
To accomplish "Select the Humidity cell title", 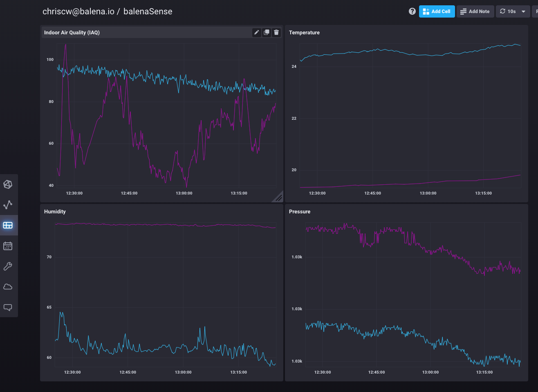I will tap(55, 212).
